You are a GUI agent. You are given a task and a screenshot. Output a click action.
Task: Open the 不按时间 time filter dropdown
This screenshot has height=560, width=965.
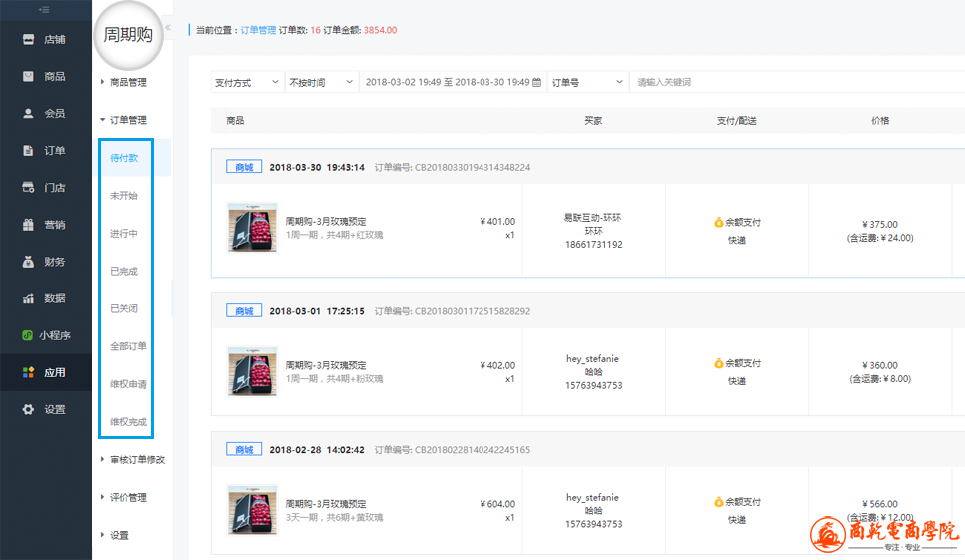click(x=320, y=82)
